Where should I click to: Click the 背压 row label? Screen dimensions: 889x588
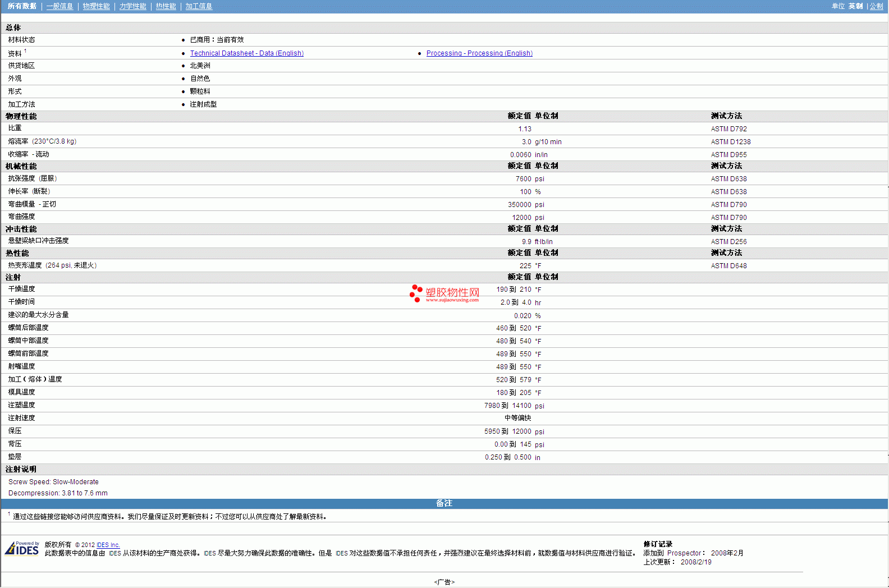point(15,444)
